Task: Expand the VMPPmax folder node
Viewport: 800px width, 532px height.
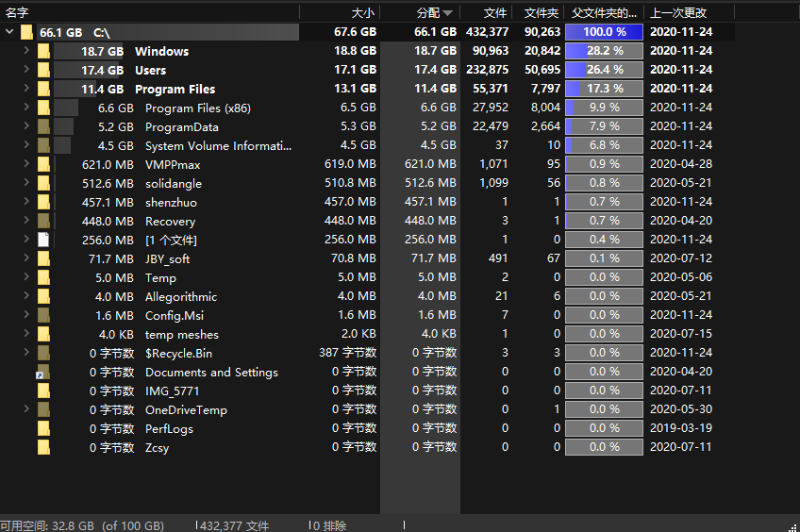Action: click(x=26, y=164)
